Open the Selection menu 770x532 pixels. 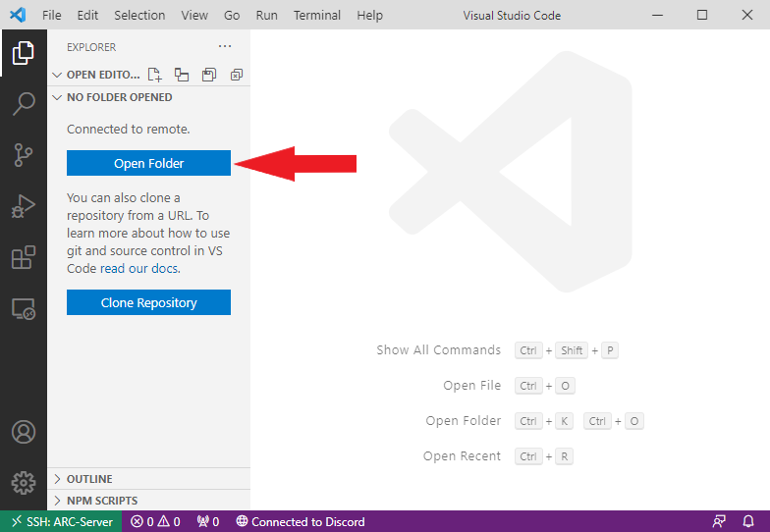(x=139, y=16)
